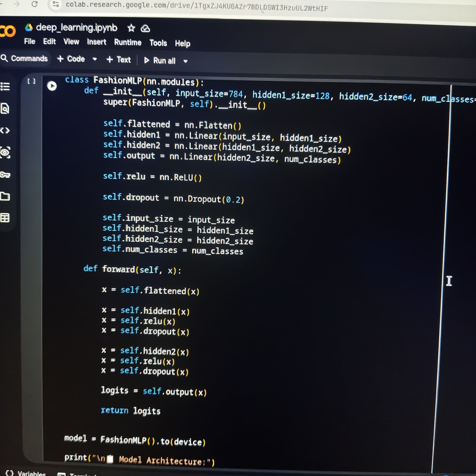476x476 pixels.
Task: Click the Run all button
Action: point(160,60)
